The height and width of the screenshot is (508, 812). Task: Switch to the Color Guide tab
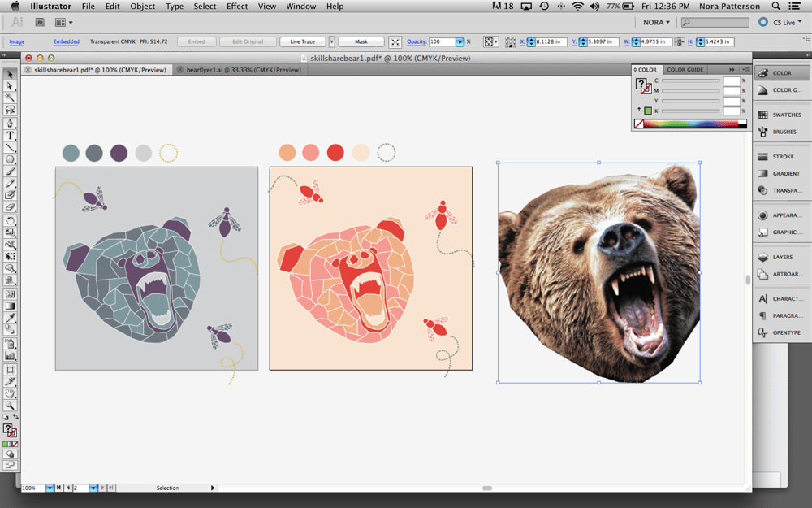[x=685, y=69]
